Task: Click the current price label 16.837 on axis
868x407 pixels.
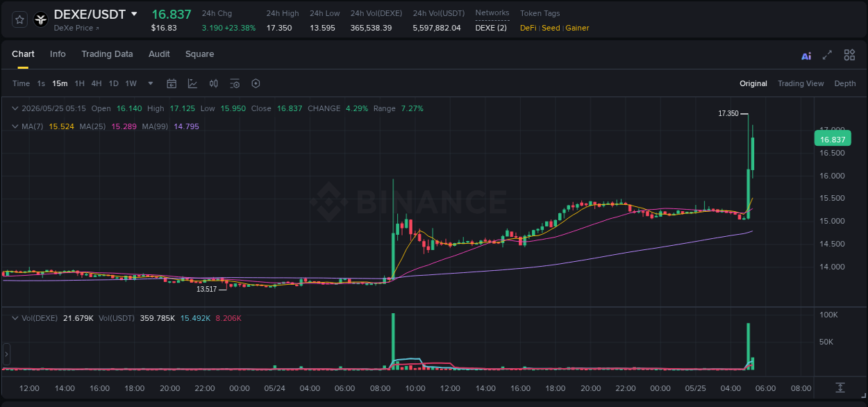Action: coord(833,139)
